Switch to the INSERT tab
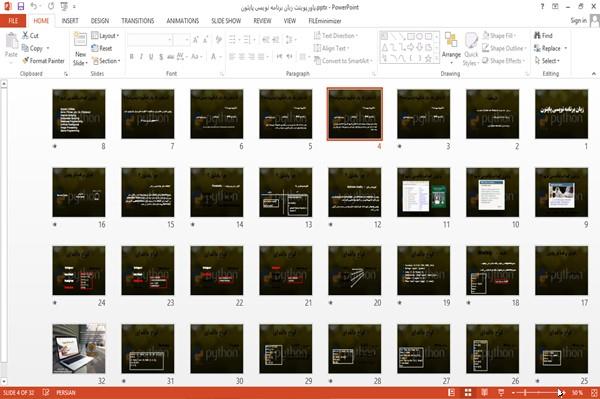The image size is (600, 399). click(70, 21)
